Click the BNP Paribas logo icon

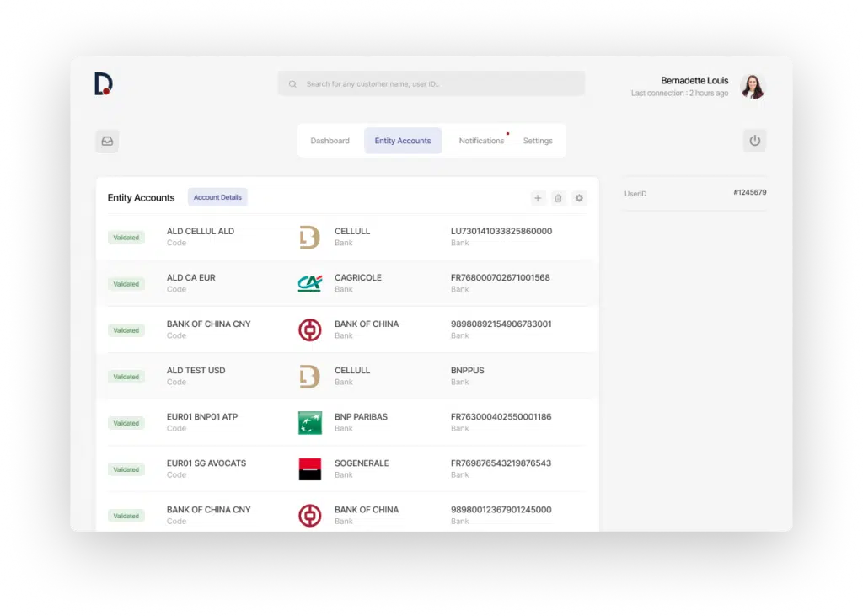click(x=310, y=423)
